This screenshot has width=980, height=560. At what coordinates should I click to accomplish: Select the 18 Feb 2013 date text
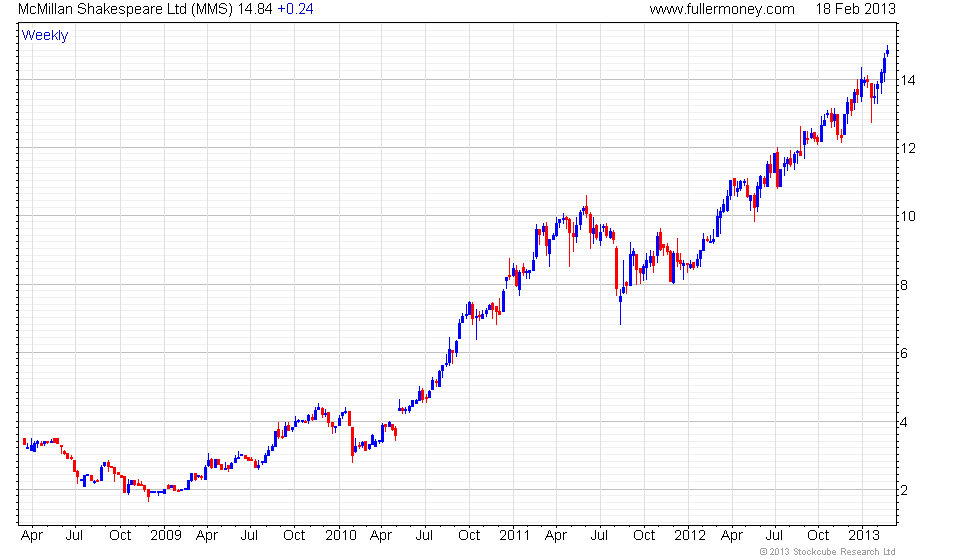(855, 9)
